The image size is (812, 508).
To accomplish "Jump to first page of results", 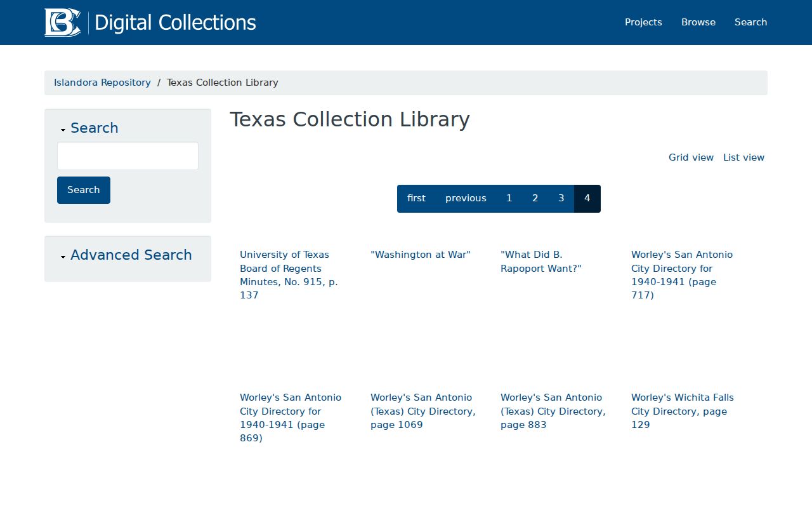I will coord(416,199).
